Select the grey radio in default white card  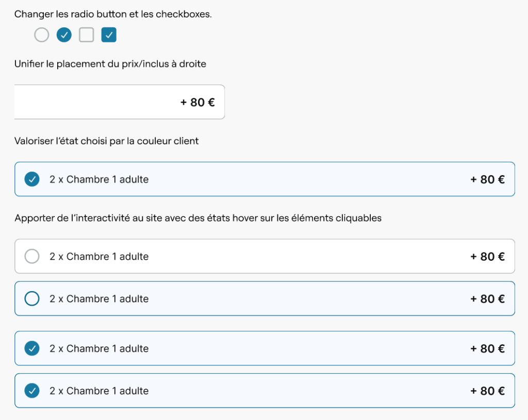pos(32,256)
